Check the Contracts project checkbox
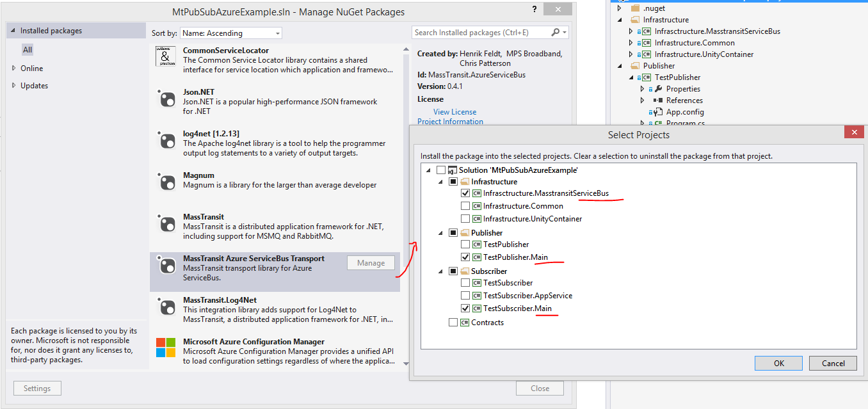The height and width of the screenshot is (409, 868). point(453,323)
